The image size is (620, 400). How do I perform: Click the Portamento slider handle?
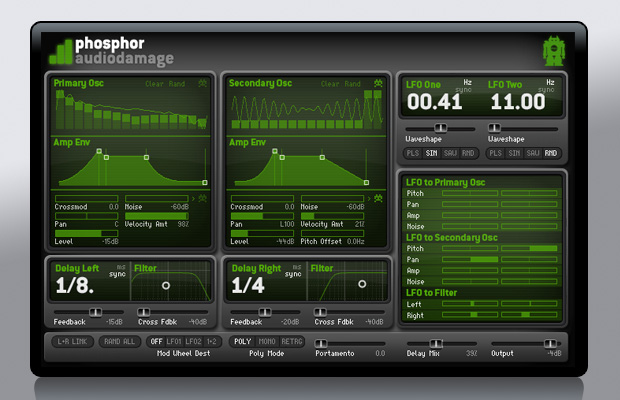[x=321, y=343]
